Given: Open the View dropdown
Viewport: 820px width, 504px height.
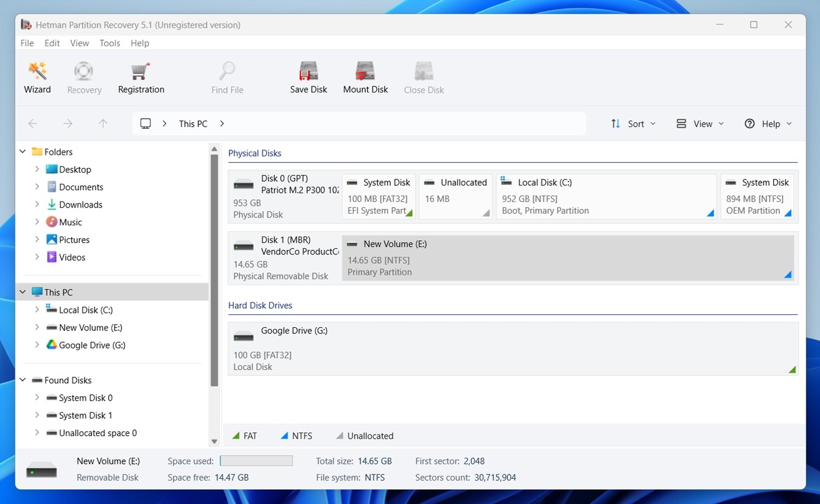Looking at the screenshot, I should [x=700, y=123].
